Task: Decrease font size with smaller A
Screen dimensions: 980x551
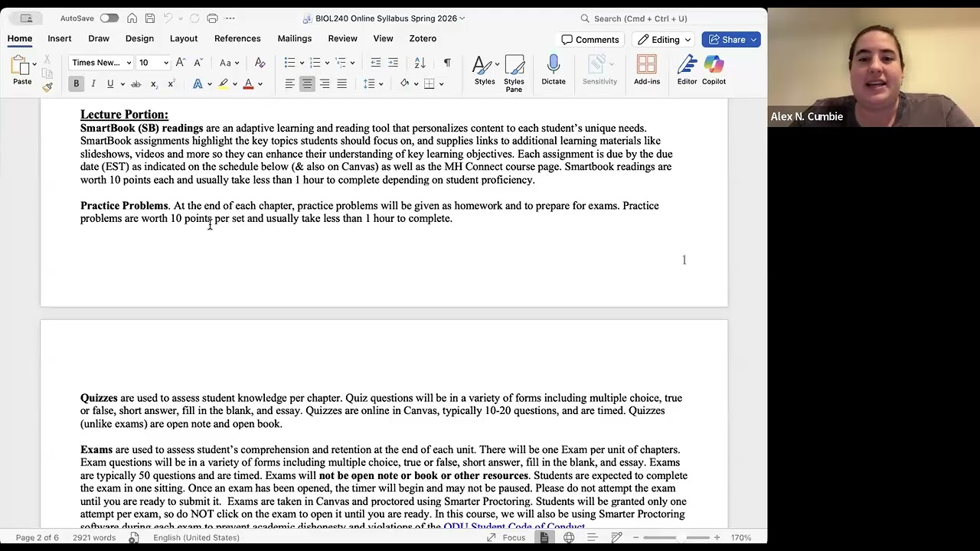Action: pyautogui.click(x=198, y=63)
